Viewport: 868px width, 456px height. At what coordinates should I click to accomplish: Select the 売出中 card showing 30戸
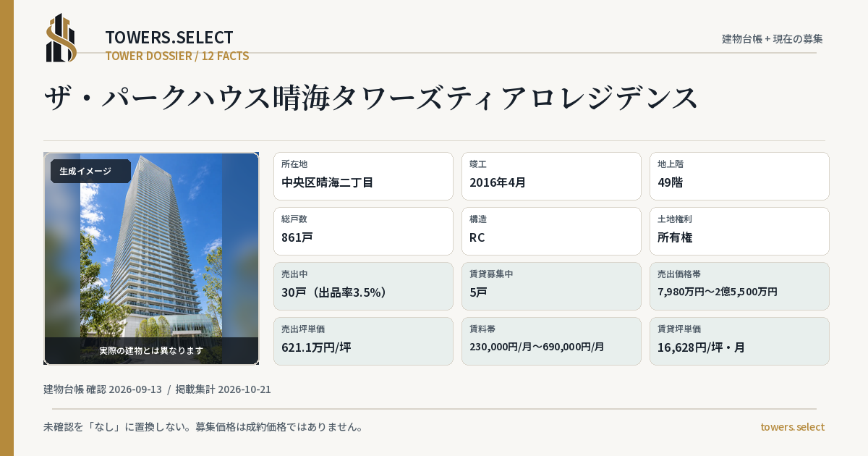[363, 286]
